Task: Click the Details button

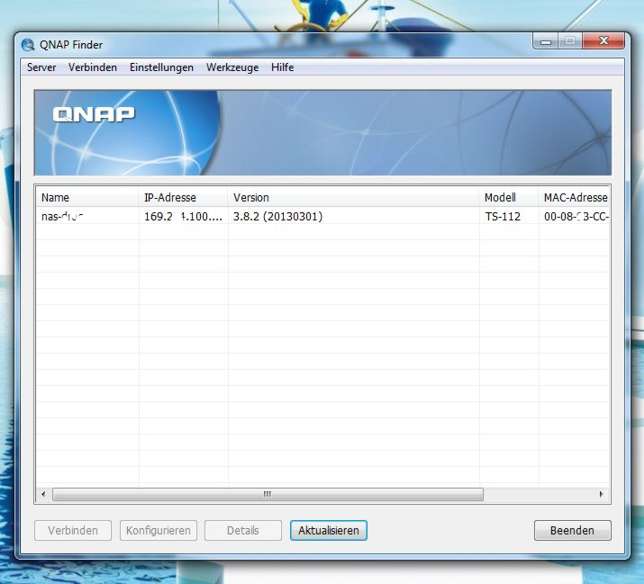Action: (x=243, y=530)
